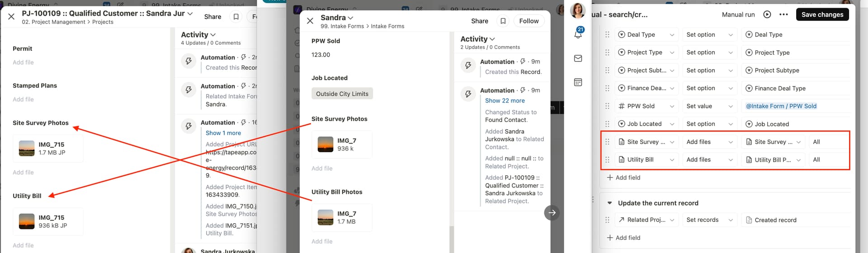Open the Sandra record title dropdown
This screenshot has height=253, width=868.
337,18
